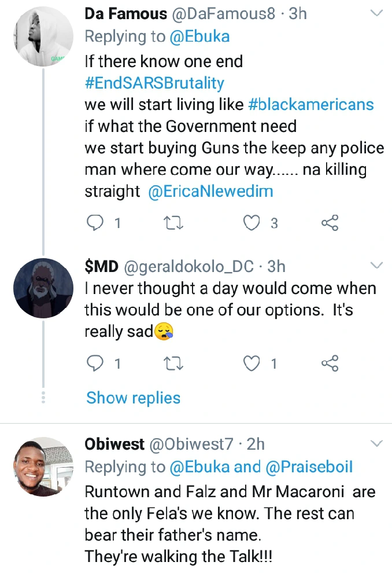
Task: Open Obiwest's profile via display name
Action: [115, 444]
